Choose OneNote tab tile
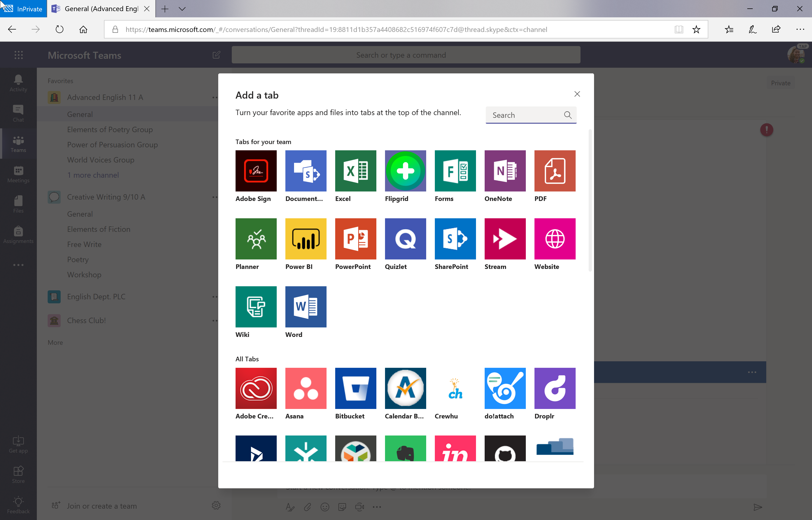Viewport: 812px width, 520px height. pos(505,171)
